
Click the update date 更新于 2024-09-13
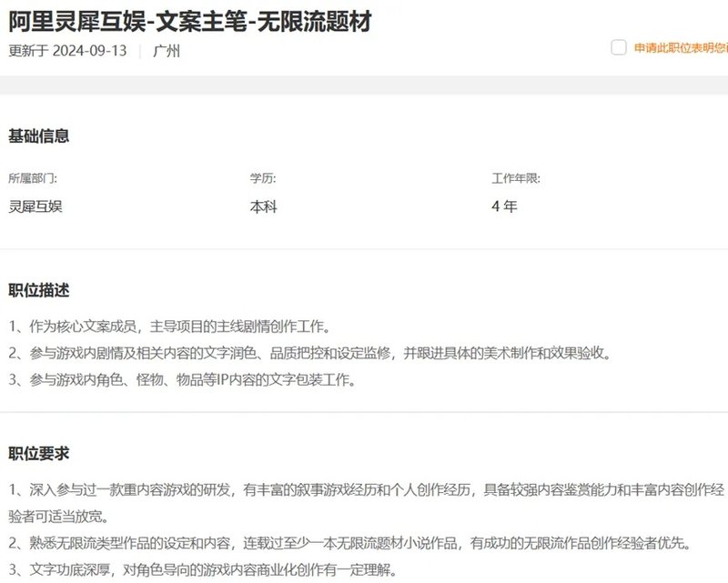click(67, 51)
